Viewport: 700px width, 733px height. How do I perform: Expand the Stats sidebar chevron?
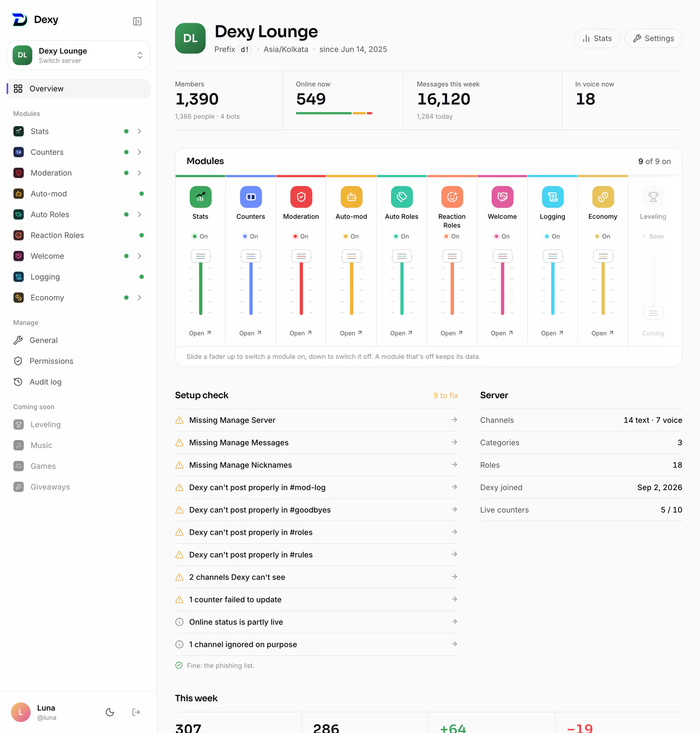pyautogui.click(x=139, y=131)
